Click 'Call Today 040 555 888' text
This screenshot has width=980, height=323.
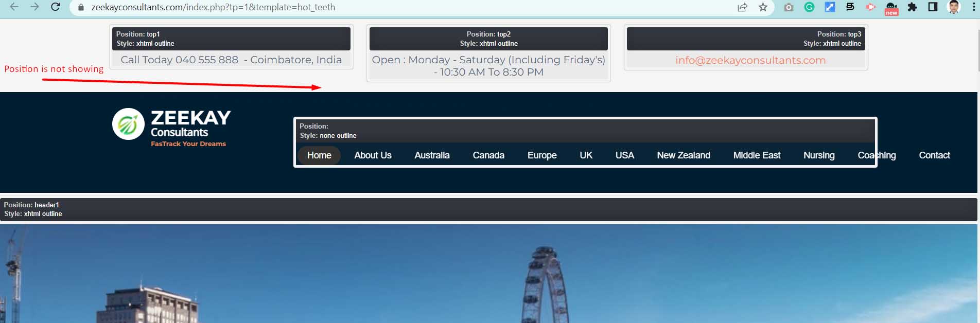(x=180, y=60)
